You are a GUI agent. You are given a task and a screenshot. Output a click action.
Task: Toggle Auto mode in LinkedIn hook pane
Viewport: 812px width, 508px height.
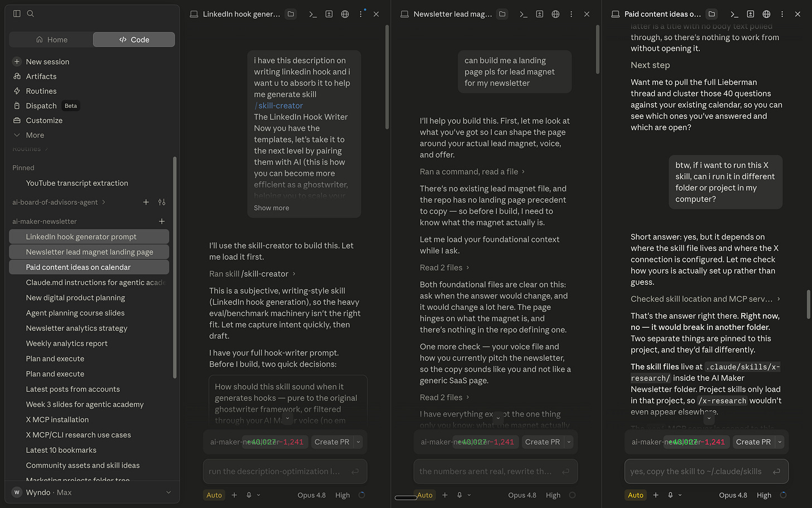point(214,495)
